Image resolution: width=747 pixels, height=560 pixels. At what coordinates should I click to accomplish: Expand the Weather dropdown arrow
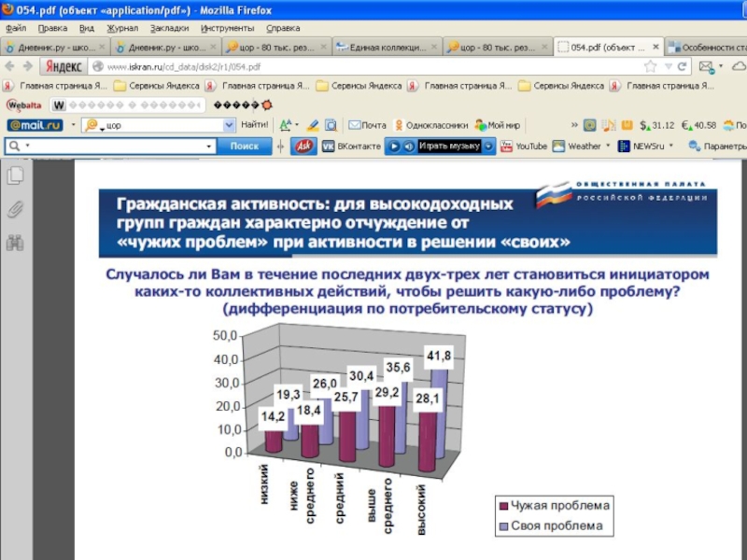tap(608, 146)
